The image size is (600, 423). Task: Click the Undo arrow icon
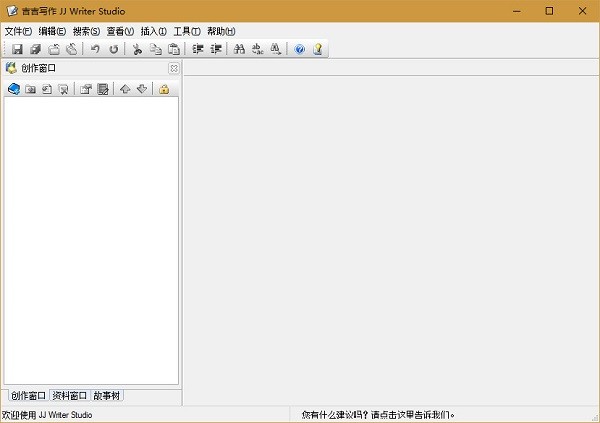(95, 49)
